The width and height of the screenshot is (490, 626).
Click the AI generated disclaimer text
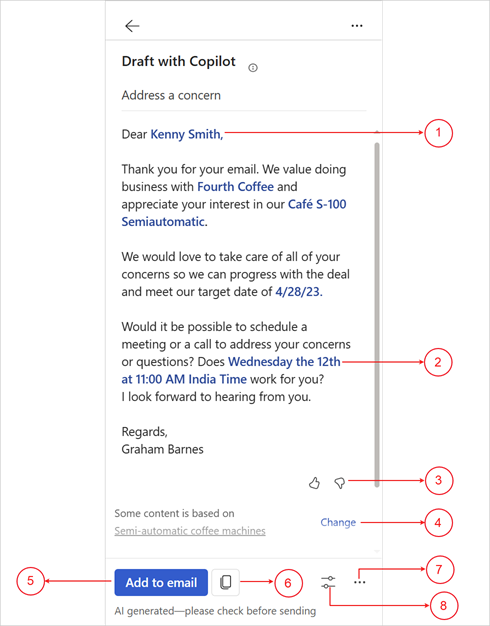[x=215, y=611]
